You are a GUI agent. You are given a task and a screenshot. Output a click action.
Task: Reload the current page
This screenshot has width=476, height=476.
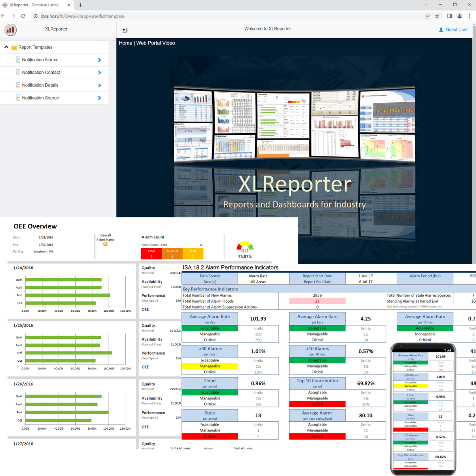(x=23, y=16)
